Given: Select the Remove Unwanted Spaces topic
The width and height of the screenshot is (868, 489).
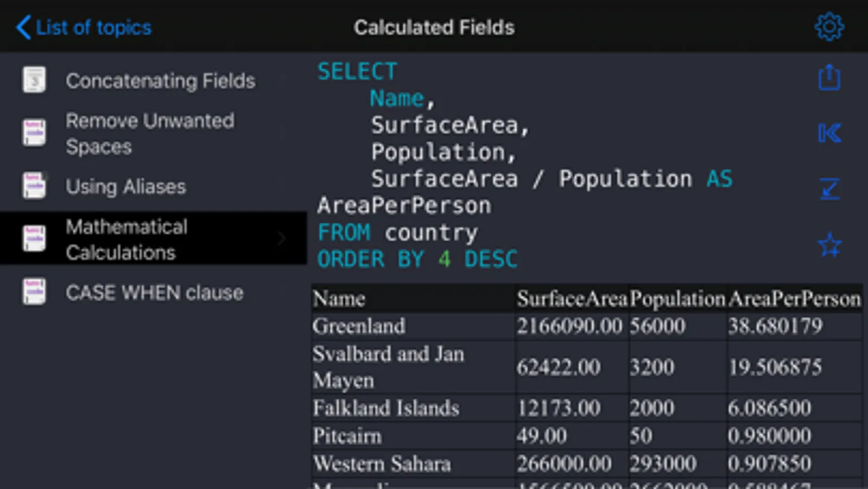Looking at the screenshot, I should 149,134.
